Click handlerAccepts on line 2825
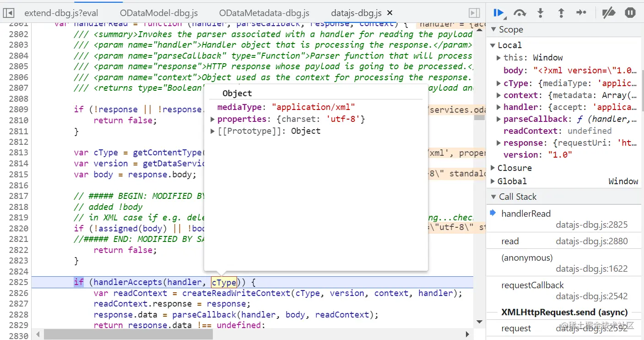Screen dimensions: 644x340 coord(128,282)
